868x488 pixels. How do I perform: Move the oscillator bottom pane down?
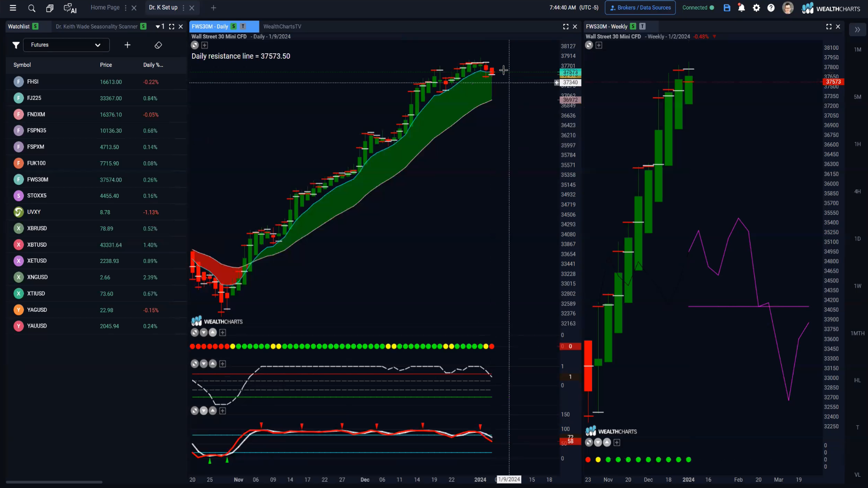(x=204, y=411)
